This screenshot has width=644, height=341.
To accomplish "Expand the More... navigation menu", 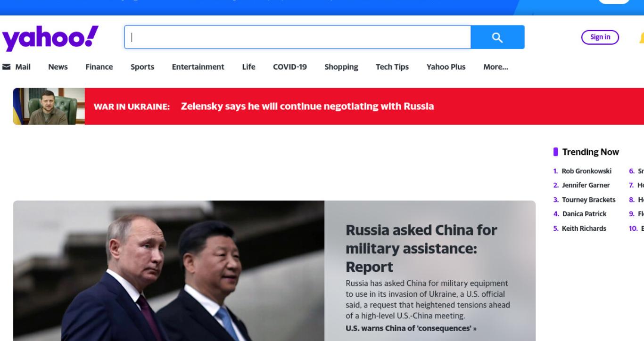I will pos(495,67).
